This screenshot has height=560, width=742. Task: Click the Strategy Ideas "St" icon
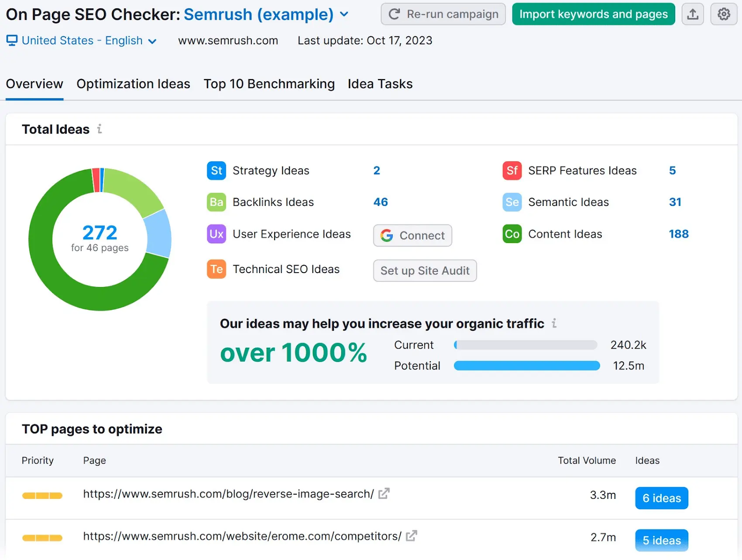tap(216, 170)
